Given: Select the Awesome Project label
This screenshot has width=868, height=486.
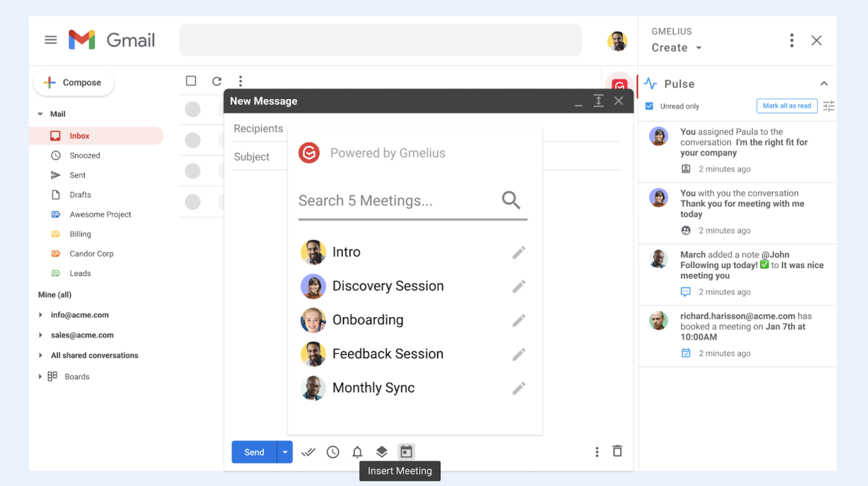Looking at the screenshot, I should point(100,214).
